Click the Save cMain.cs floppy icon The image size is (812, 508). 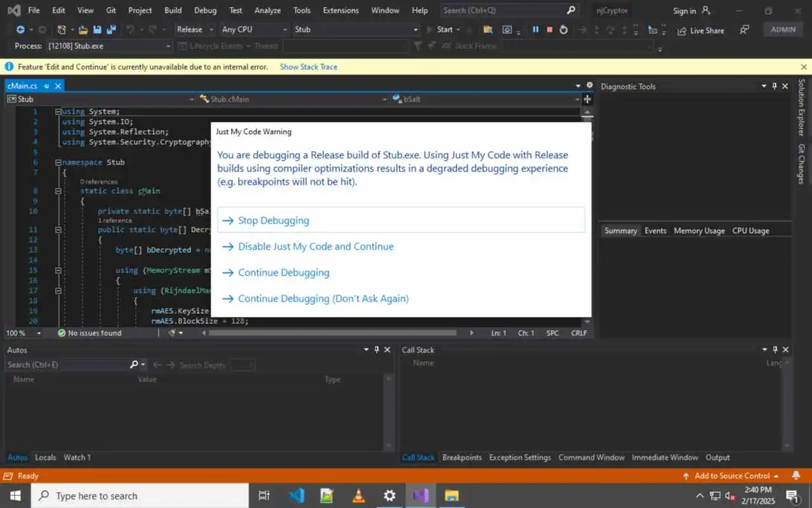coord(98,29)
